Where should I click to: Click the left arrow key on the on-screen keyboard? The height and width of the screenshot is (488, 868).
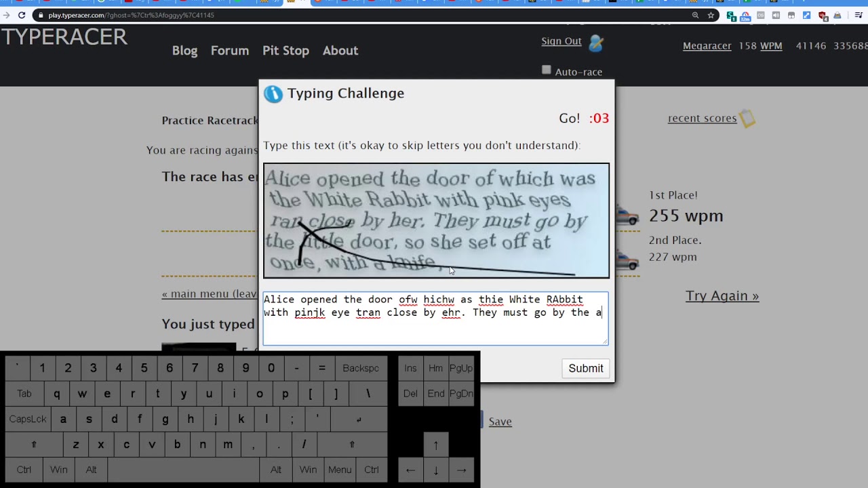410,470
